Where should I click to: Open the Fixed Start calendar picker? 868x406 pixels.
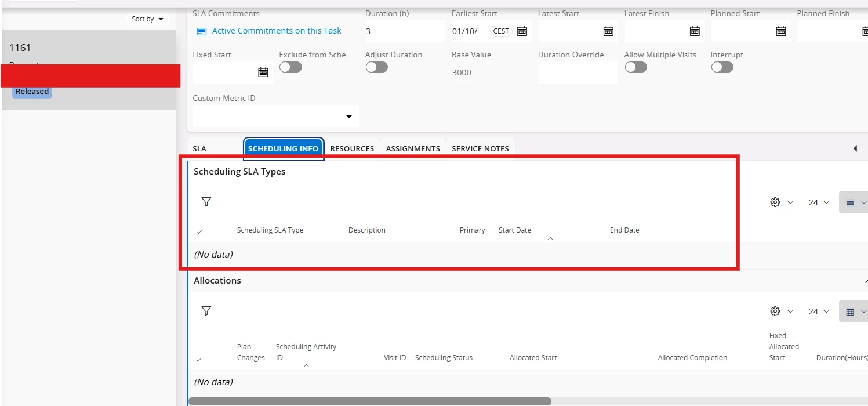pyautogui.click(x=263, y=72)
